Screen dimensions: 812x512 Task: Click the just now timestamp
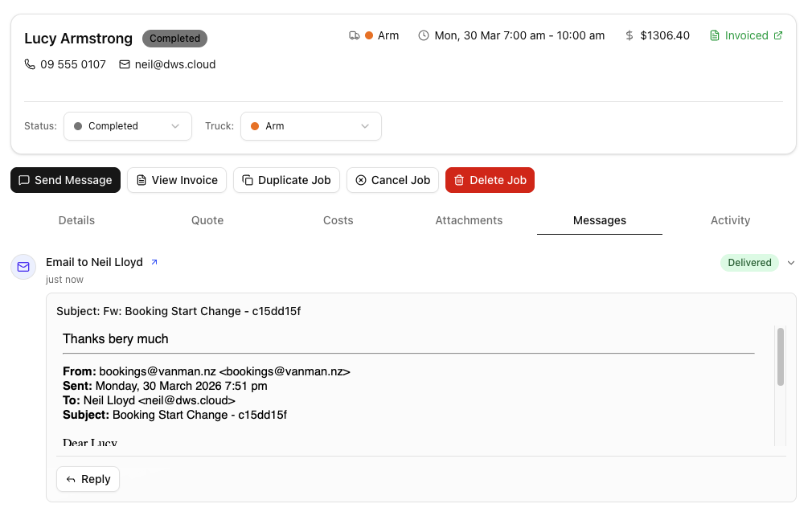64,280
